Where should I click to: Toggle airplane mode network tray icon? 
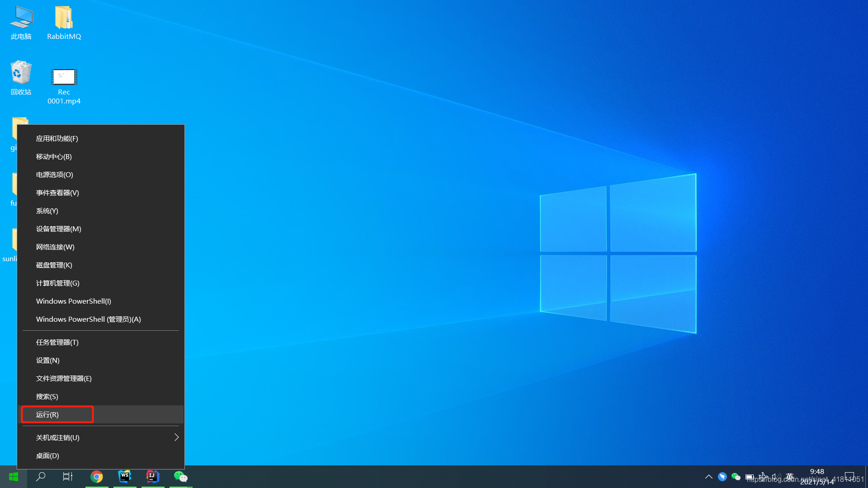(x=763, y=477)
